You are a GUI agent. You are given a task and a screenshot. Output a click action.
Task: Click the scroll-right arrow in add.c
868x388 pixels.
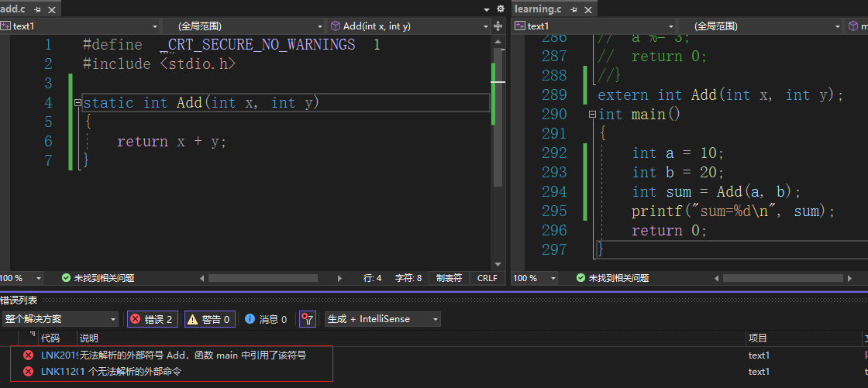point(342,278)
